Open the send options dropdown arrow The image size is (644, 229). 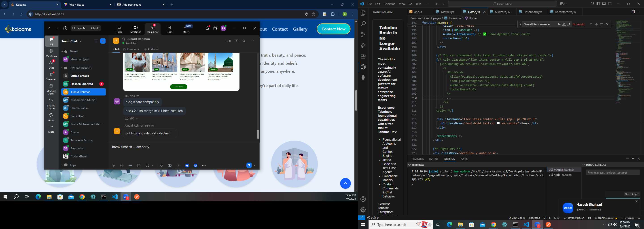(x=254, y=165)
